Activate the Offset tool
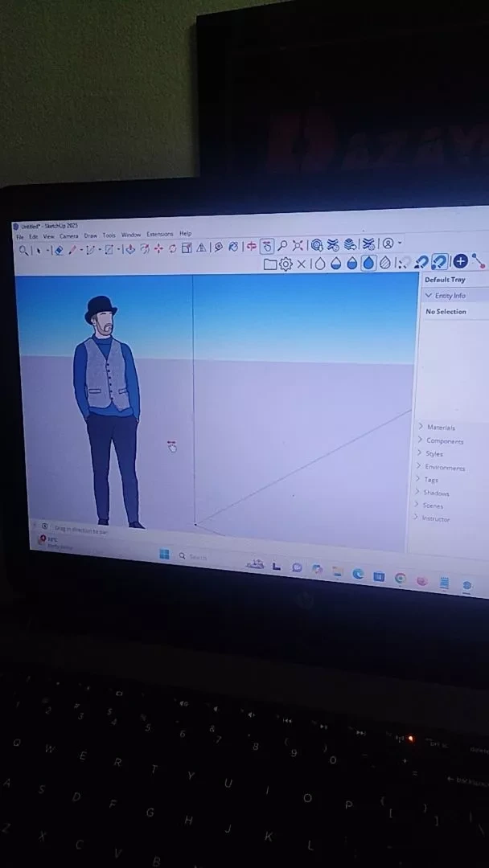The height and width of the screenshot is (868, 489). click(145, 249)
